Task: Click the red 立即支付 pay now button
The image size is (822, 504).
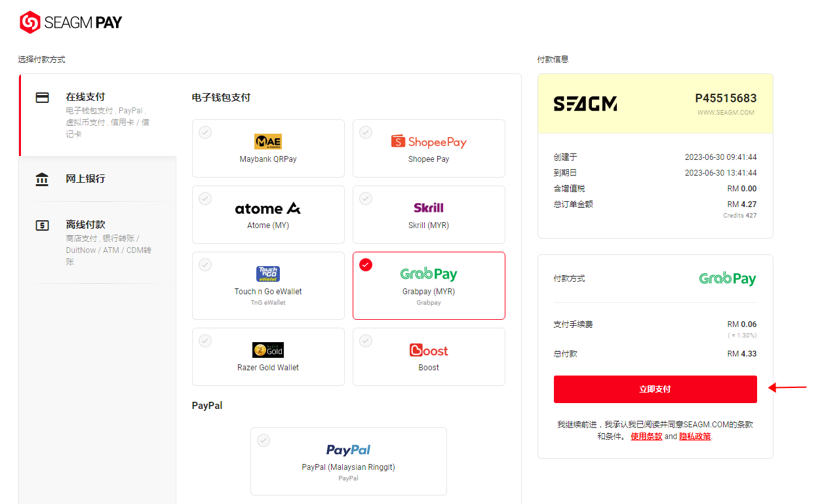Action: point(656,389)
